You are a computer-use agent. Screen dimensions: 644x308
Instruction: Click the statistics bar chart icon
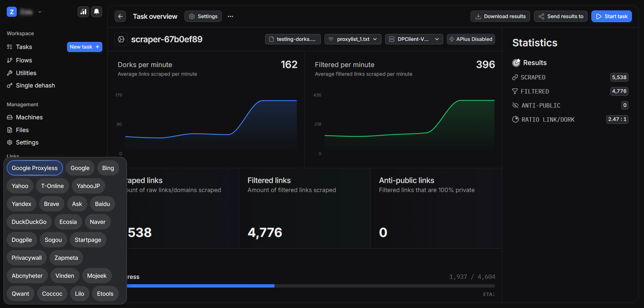click(x=83, y=12)
